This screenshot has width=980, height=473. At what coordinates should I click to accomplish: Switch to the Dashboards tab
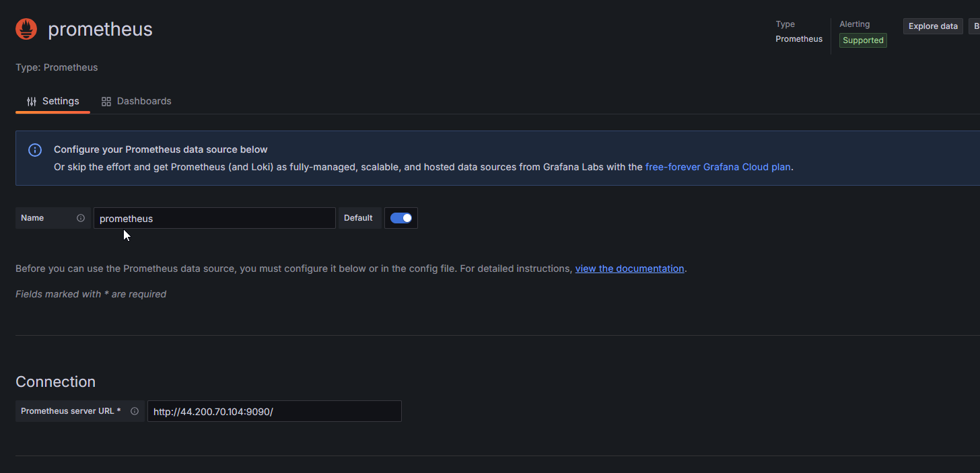coord(143,101)
